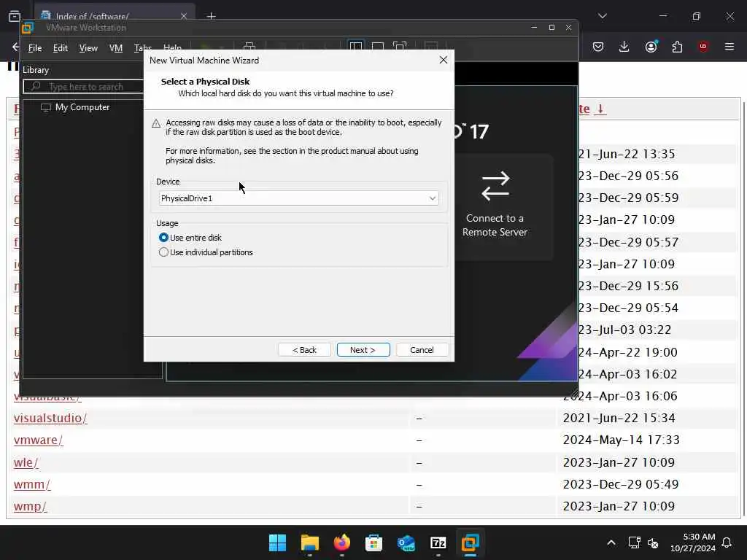Click the Firefox Pocket save icon

[598, 47]
